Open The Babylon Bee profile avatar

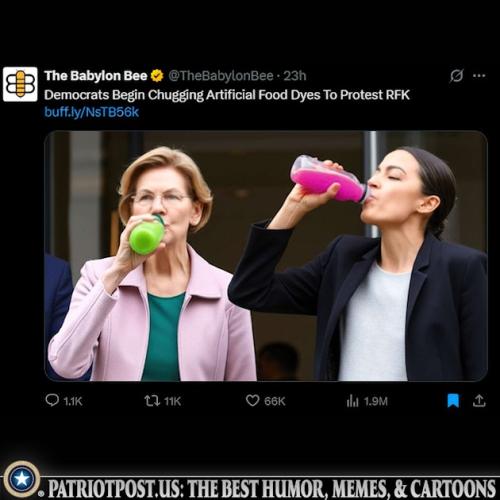point(20,84)
